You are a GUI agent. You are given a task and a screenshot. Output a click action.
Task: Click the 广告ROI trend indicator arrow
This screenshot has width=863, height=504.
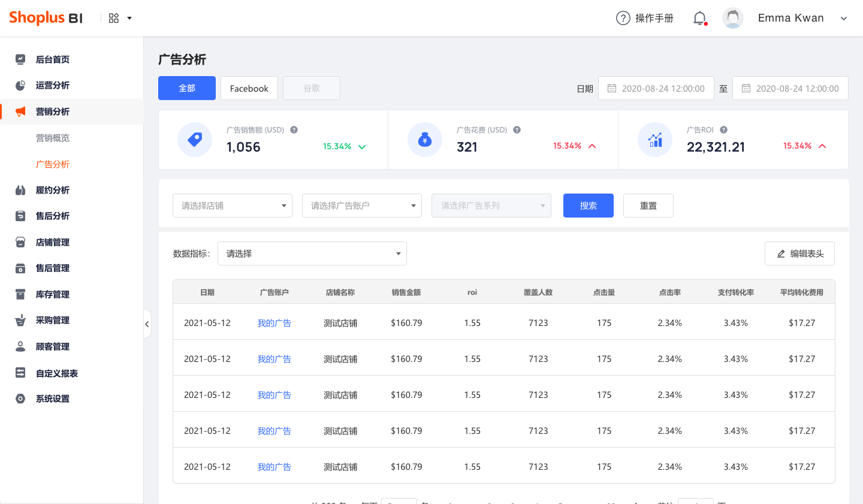pyautogui.click(x=822, y=146)
